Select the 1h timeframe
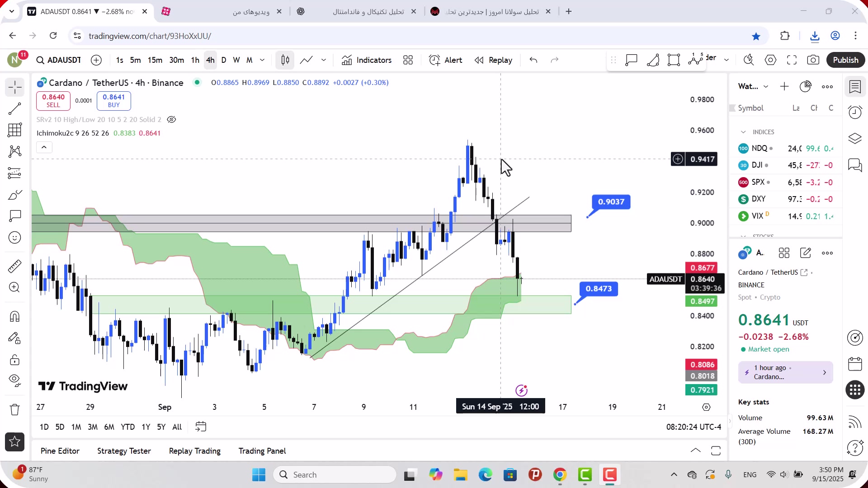Screen dimensions: 868x488 pyautogui.click(x=195, y=60)
